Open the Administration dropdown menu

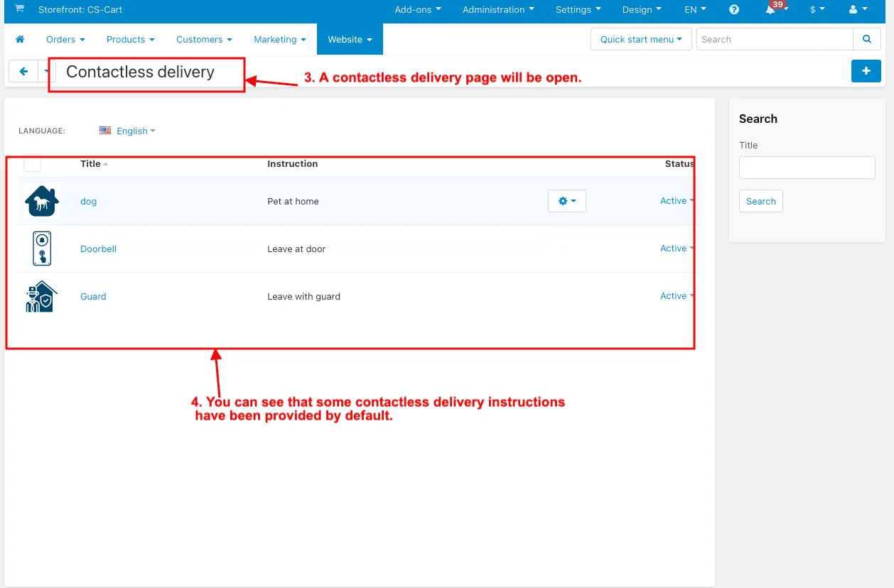(498, 10)
